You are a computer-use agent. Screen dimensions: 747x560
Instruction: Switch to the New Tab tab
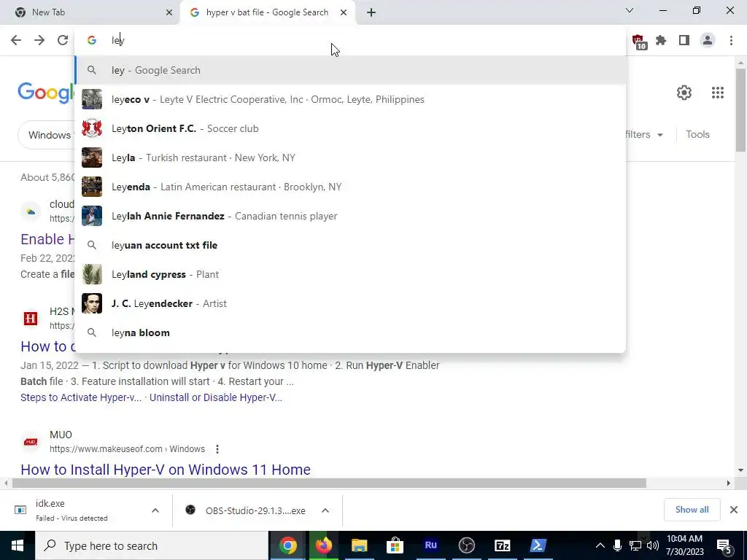[x=90, y=12]
